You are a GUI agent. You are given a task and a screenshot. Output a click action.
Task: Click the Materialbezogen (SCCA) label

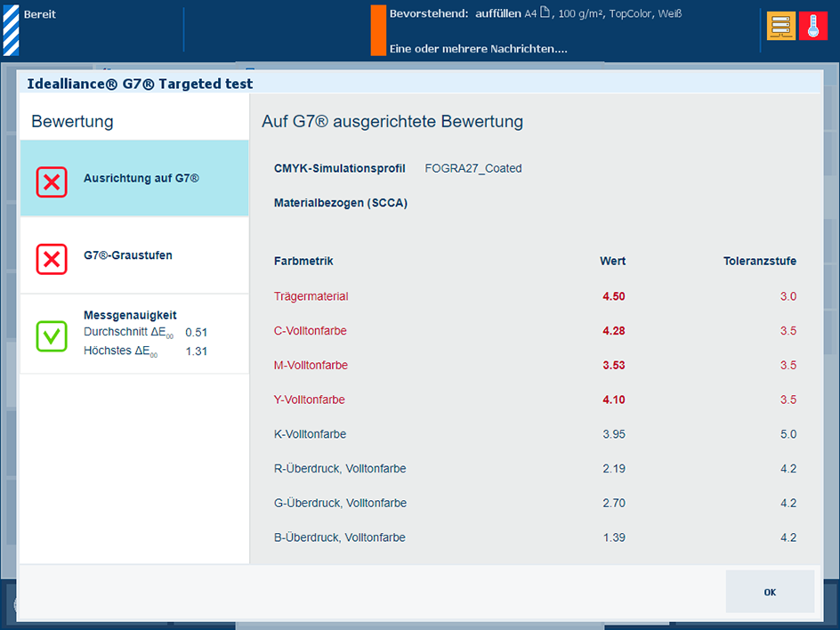tap(341, 203)
